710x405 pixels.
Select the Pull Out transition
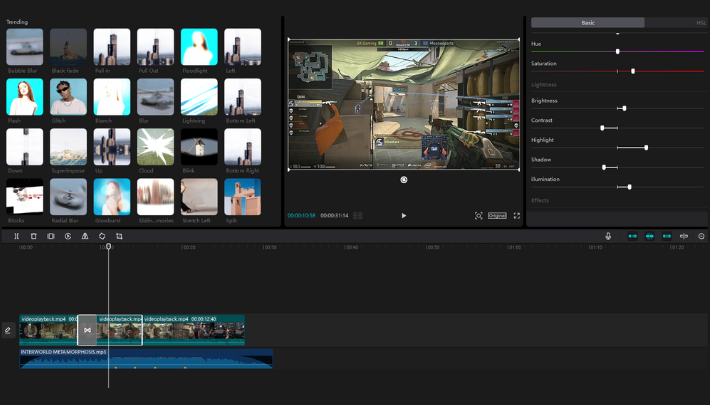pyautogui.click(x=155, y=47)
